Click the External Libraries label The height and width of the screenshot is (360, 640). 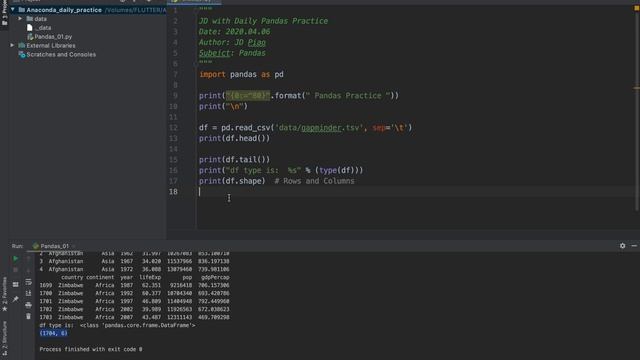pos(51,45)
